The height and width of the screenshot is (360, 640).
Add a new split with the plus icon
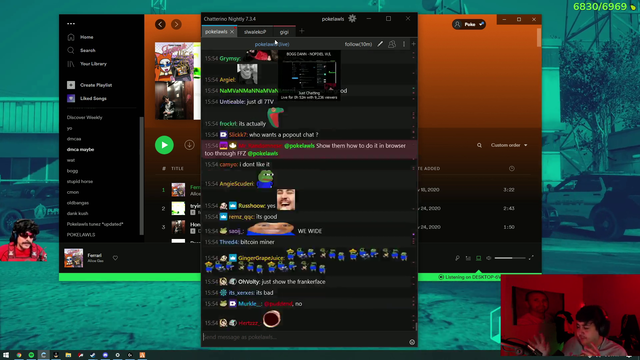click(413, 44)
